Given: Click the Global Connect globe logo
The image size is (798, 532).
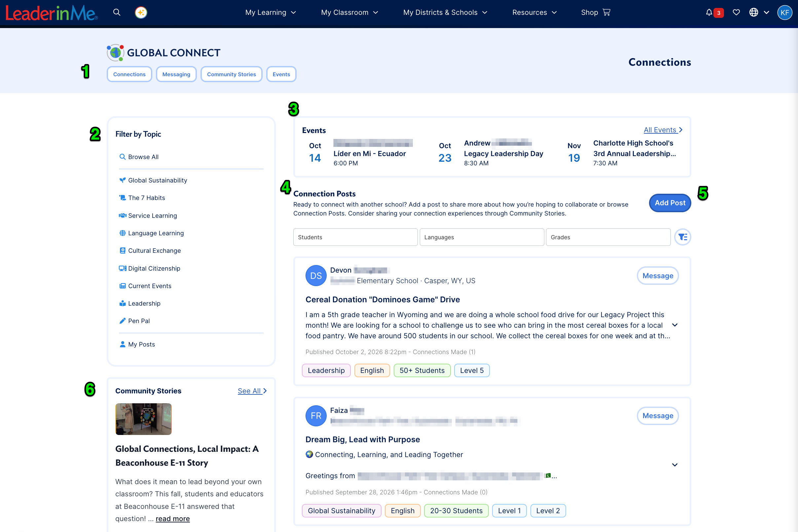Looking at the screenshot, I should 115,52.
